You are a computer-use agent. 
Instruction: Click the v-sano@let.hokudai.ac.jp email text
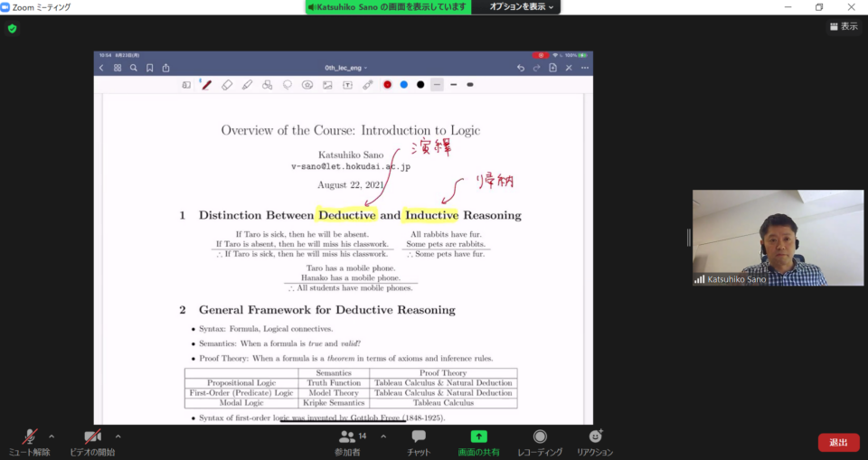coord(351,166)
